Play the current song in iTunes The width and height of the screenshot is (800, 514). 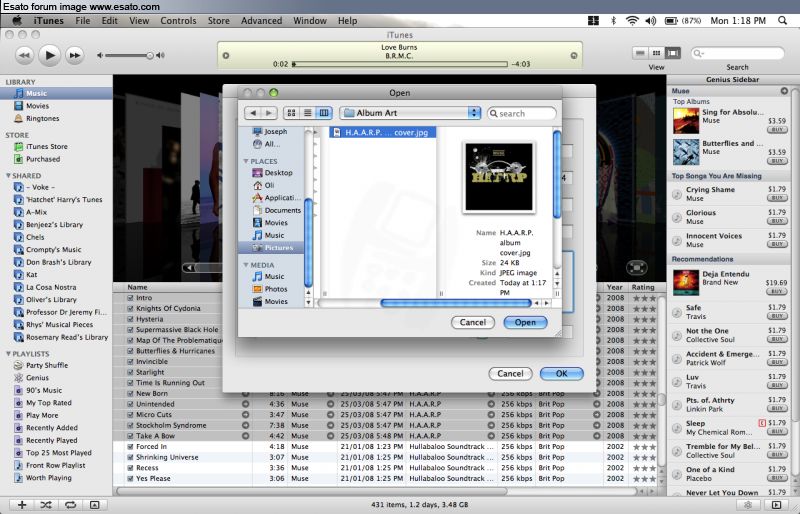click(x=49, y=55)
